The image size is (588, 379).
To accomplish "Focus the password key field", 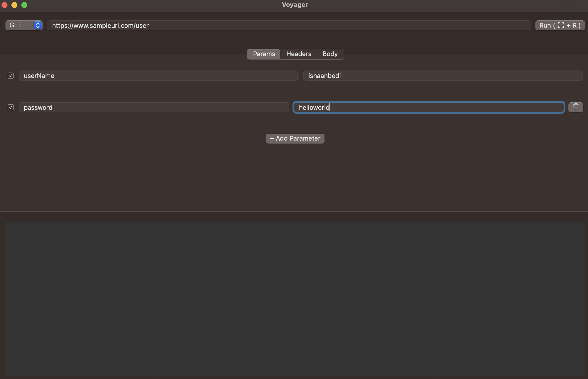I will pyautogui.click(x=154, y=107).
